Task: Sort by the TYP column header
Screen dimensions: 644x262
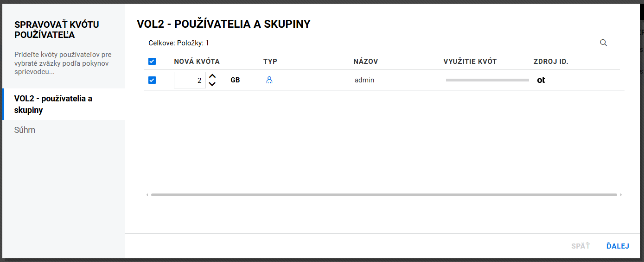Action: [270, 62]
